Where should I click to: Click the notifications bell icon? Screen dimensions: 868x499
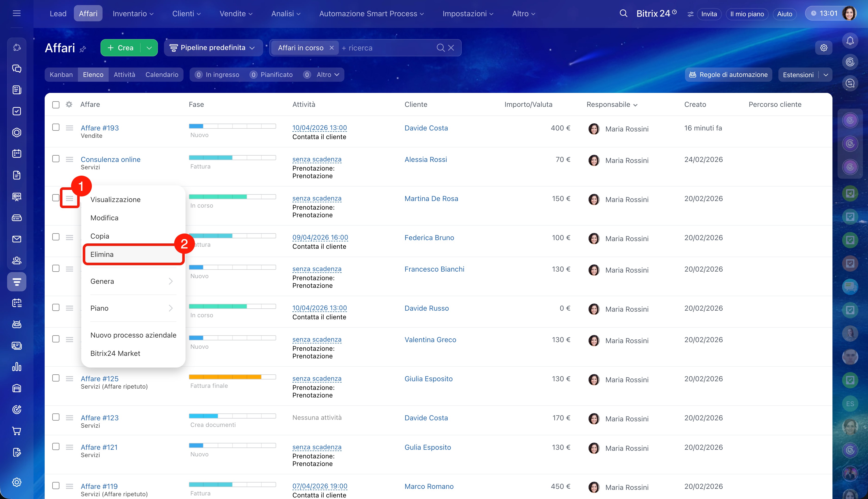click(850, 41)
